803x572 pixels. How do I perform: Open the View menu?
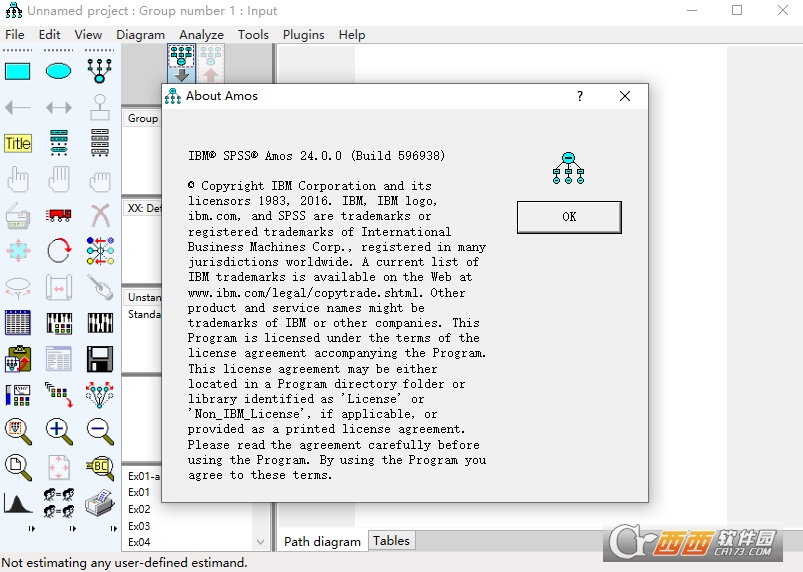pyautogui.click(x=88, y=35)
